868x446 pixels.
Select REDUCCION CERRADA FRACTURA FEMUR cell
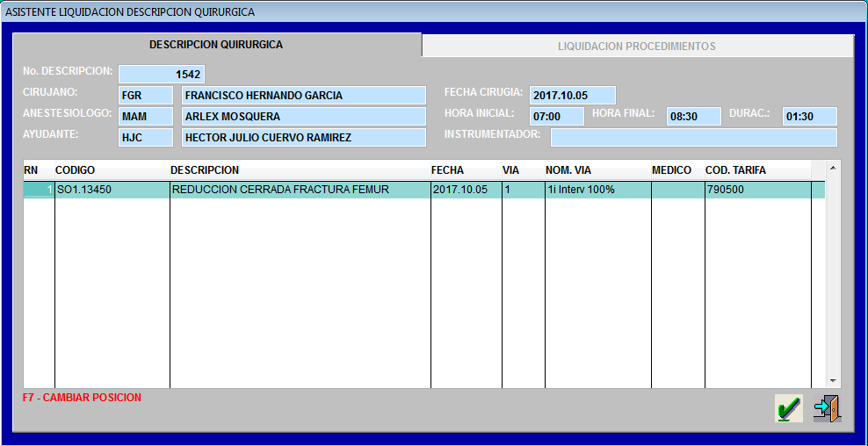300,190
